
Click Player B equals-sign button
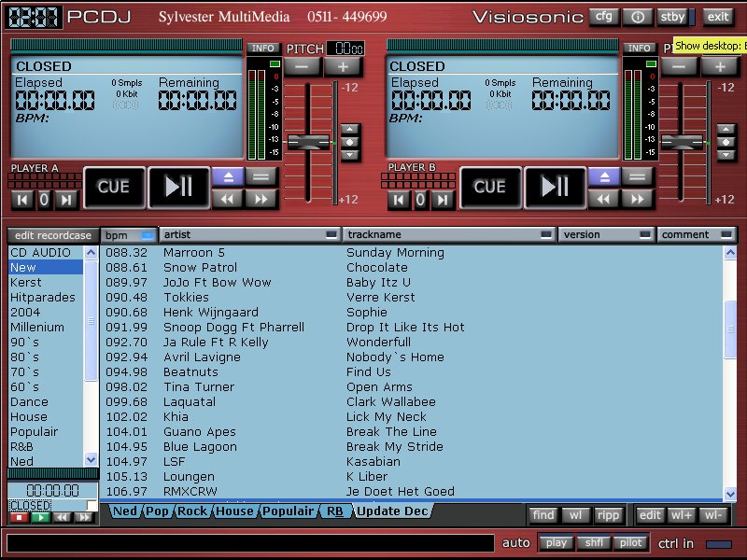pyautogui.click(x=638, y=177)
